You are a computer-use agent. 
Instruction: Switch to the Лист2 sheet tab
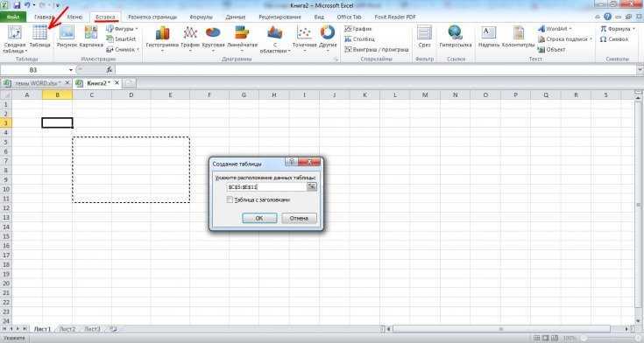67,329
